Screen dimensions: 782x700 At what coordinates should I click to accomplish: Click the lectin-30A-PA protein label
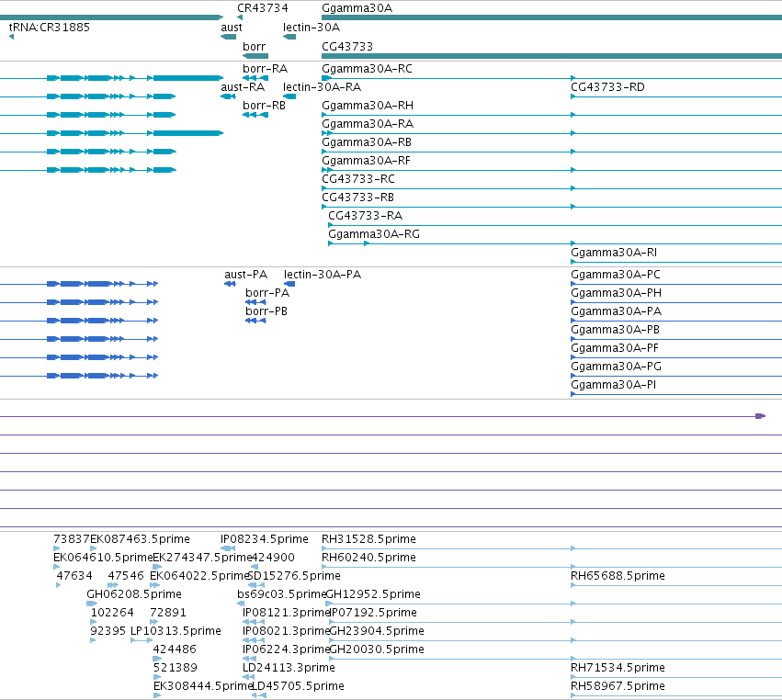[x=323, y=275]
